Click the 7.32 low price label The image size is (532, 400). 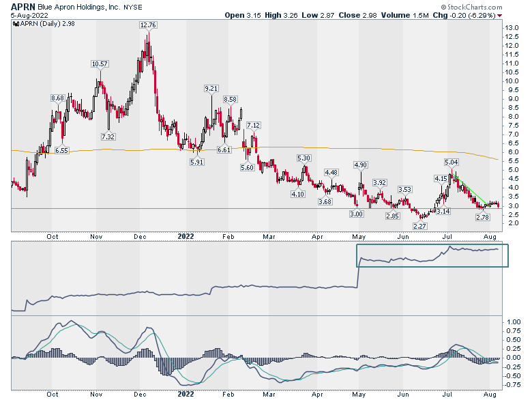[108, 137]
